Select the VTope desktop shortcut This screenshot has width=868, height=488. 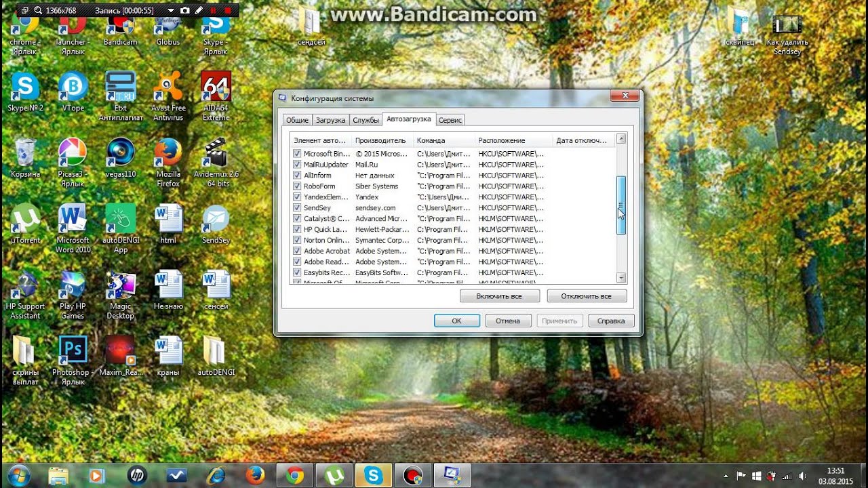pyautogui.click(x=73, y=93)
